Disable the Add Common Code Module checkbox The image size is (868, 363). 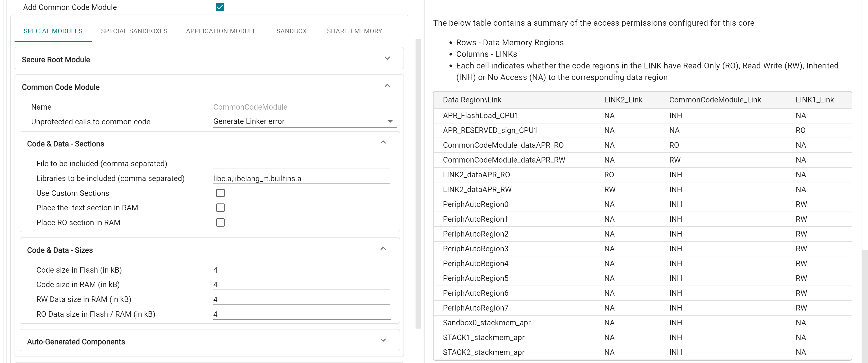220,7
